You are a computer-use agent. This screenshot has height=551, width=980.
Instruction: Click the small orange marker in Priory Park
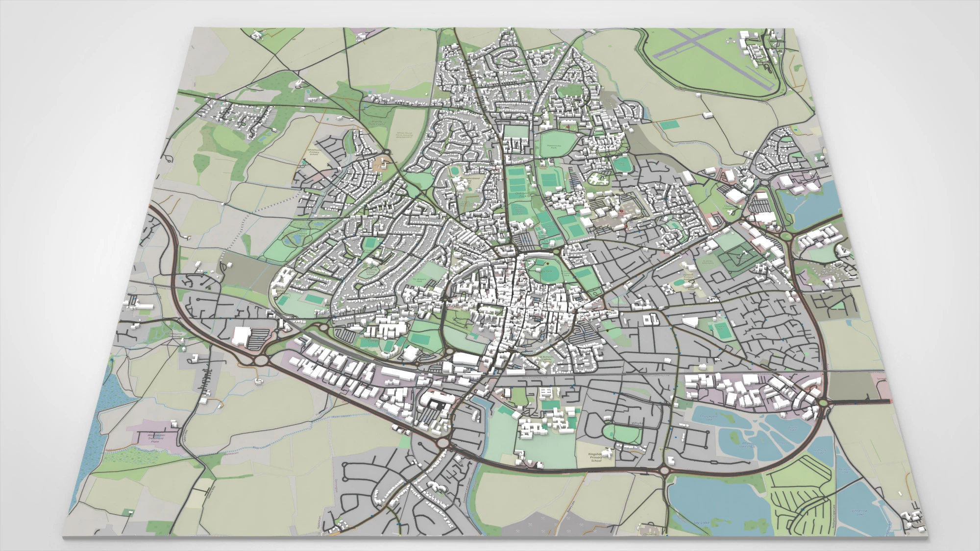[x=547, y=264]
